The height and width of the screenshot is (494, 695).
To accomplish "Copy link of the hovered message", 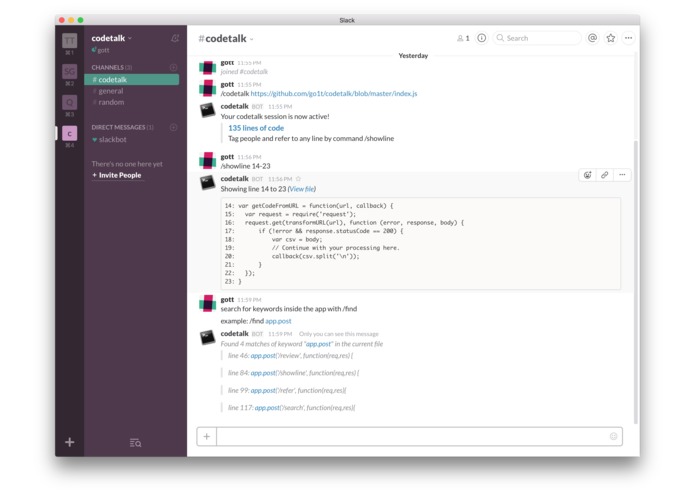I will 605,175.
